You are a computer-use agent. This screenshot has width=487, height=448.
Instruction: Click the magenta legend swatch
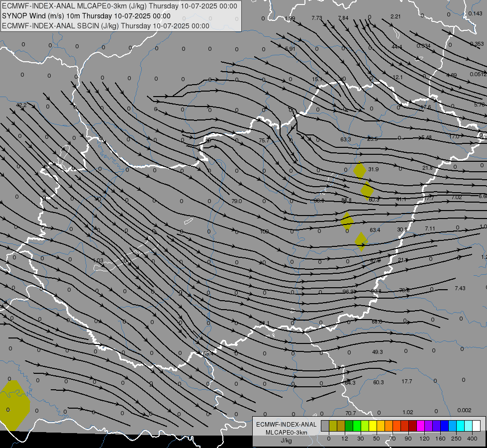tap(420, 426)
